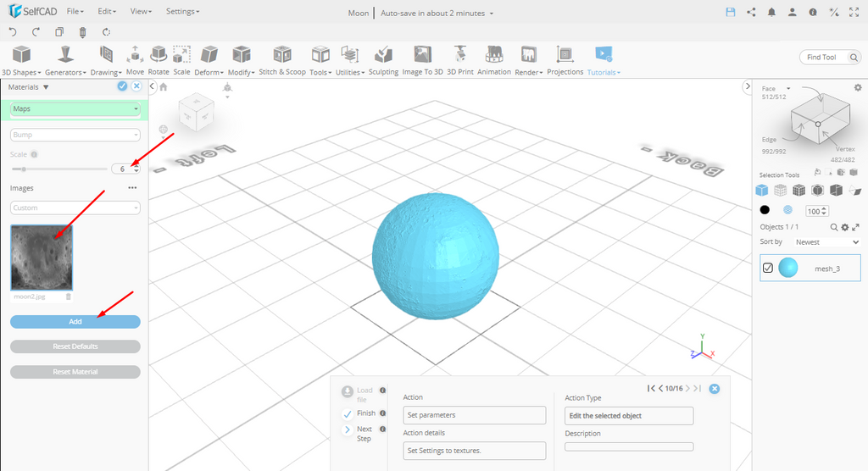
Task: Expand the Face selection dropdown arrow
Action: point(788,89)
